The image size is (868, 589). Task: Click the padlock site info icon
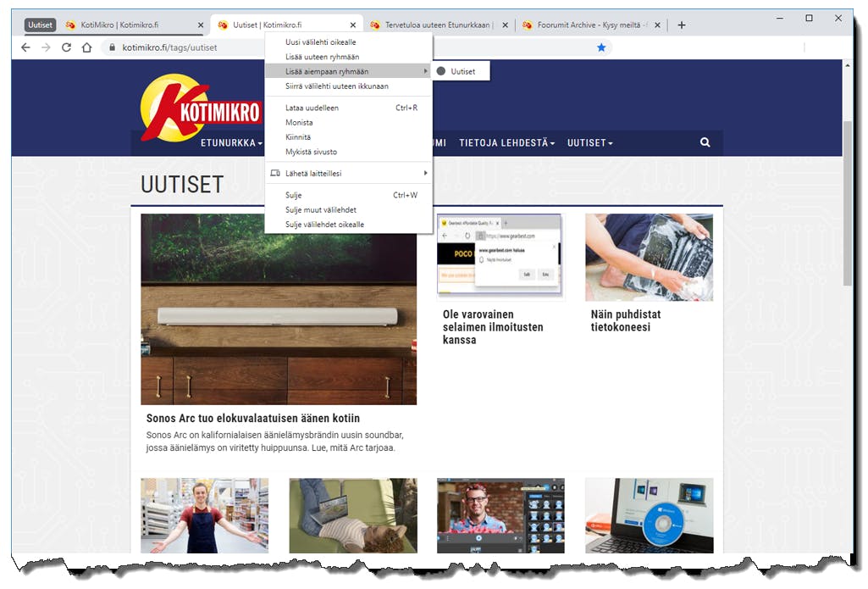coord(113,47)
